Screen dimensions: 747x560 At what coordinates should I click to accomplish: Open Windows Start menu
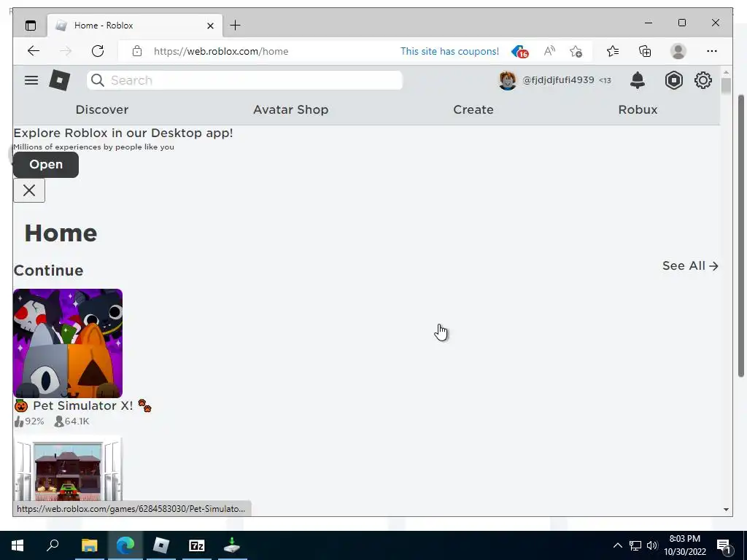click(18, 545)
